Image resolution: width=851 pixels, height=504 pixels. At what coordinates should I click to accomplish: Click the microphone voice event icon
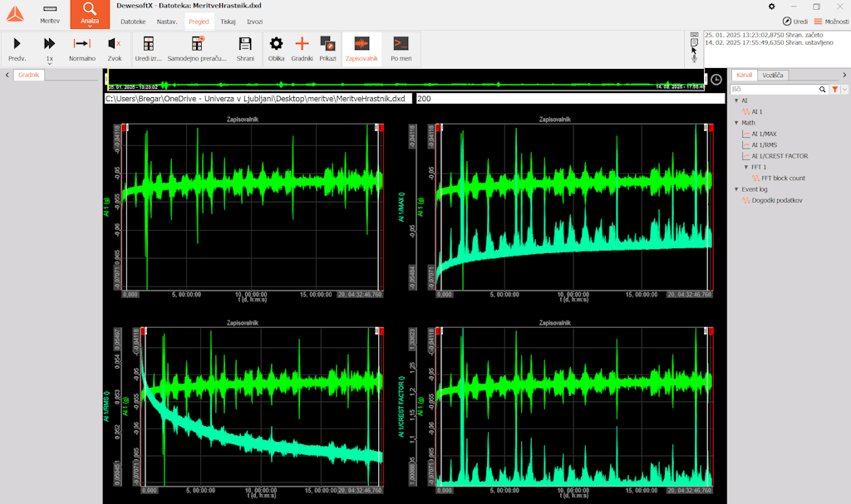pyautogui.click(x=694, y=59)
